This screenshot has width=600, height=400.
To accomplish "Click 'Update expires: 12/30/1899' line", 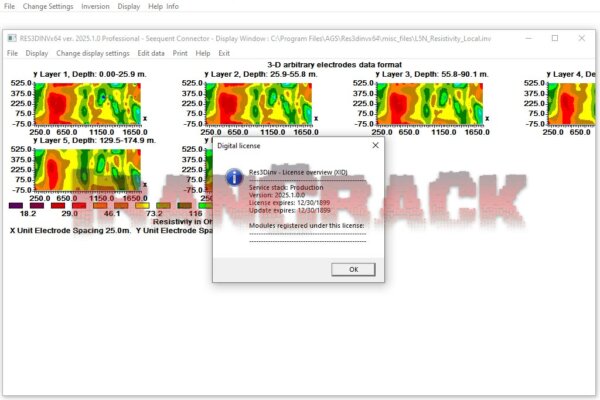I will [x=289, y=211].
